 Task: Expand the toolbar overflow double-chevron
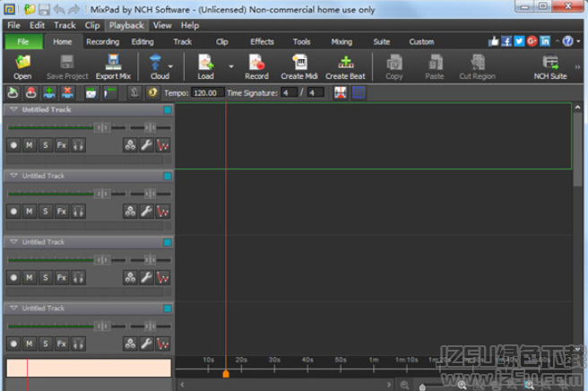[x=577, y=66]
